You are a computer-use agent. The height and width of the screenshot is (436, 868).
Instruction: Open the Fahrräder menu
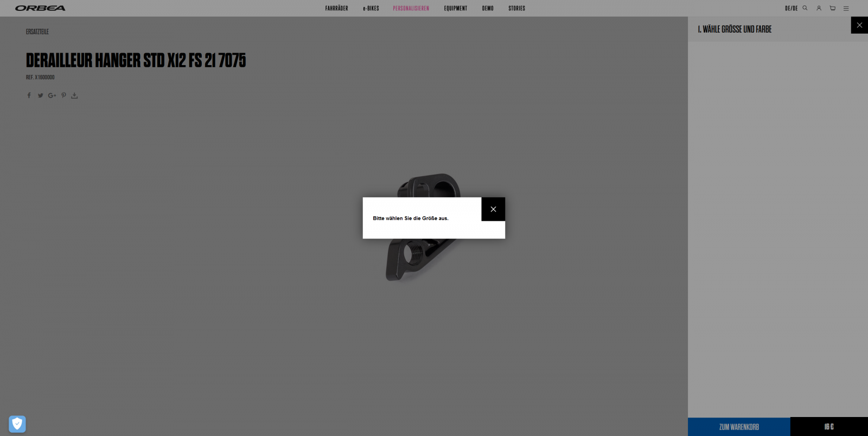click(x=336, y=8)
